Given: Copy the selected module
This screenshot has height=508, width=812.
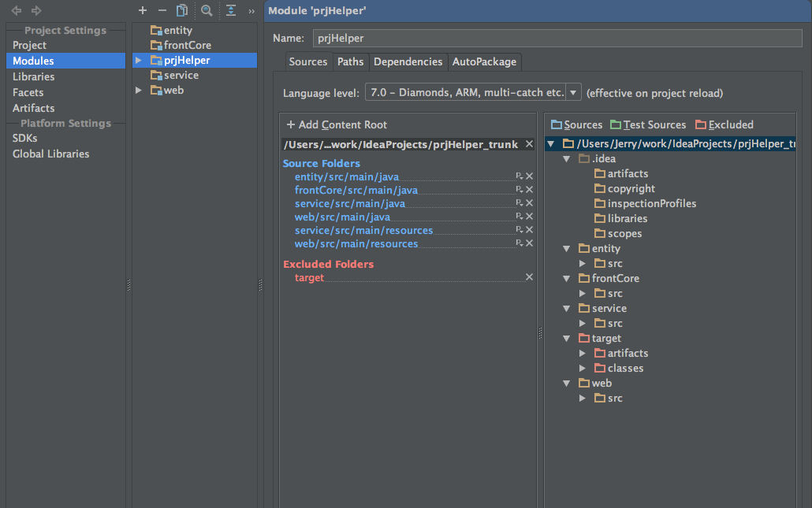Looking at the screenshot, I should 182,10.
